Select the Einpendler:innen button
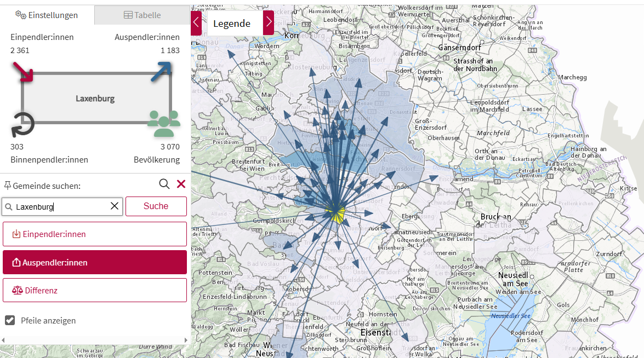 point(95,234)
